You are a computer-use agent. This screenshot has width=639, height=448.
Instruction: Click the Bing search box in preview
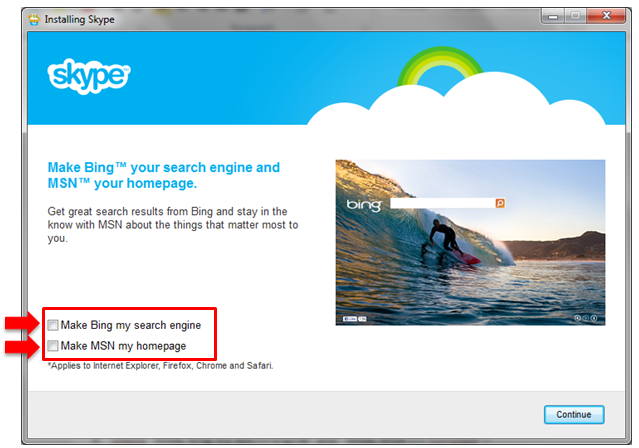click(443, 203)
